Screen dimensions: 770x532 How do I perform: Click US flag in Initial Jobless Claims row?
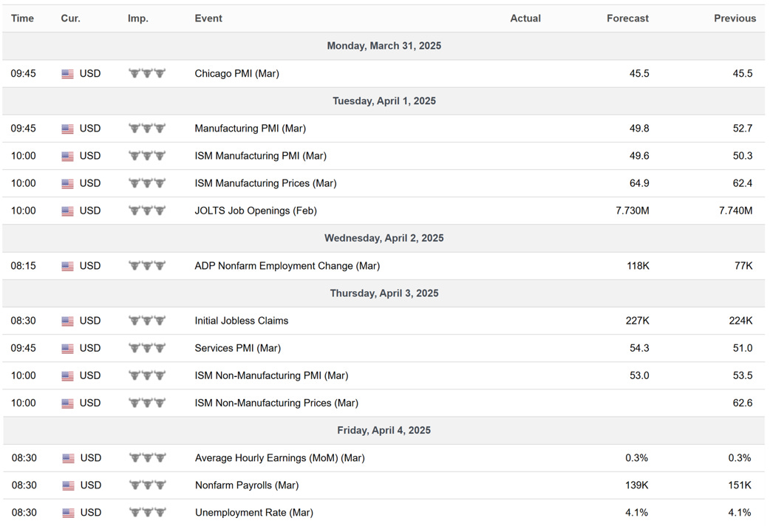point(67,321)
